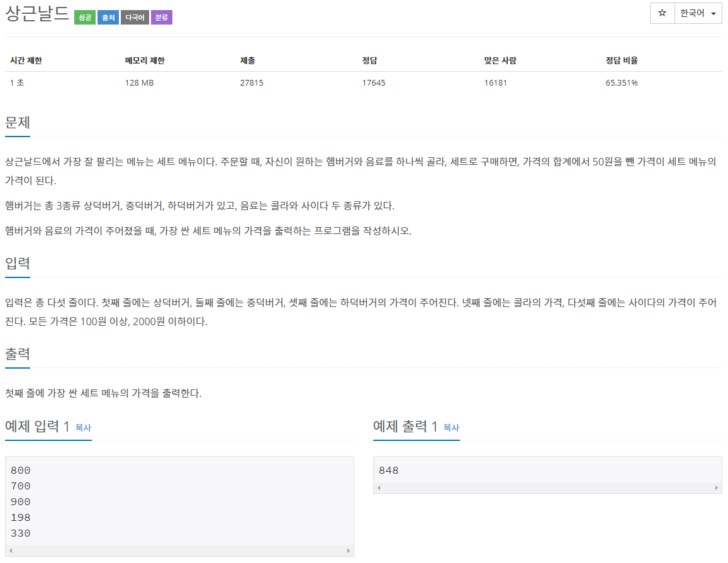
Task: Click the ratio value 65.351%
Action: click(622, 82)
